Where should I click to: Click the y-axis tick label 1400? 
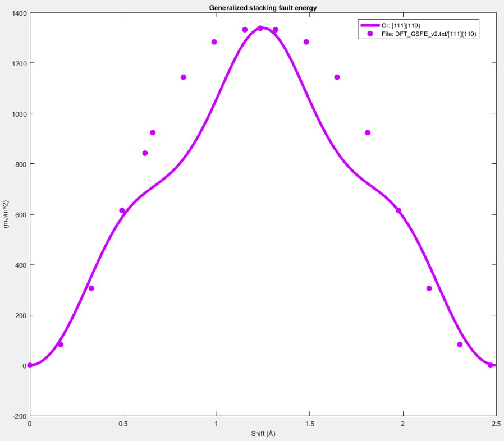[18, 12]
